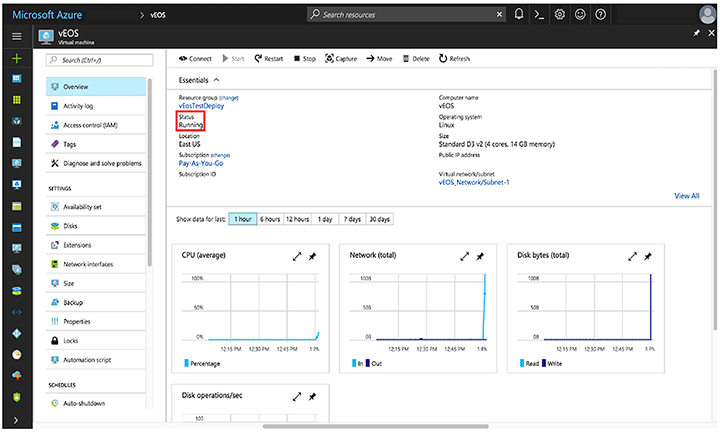
Task: Pin the Disk operations/sec chart
Action: point(312,397)
